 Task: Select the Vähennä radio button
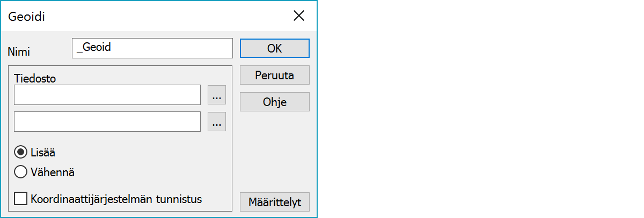[x=21, y=172]
